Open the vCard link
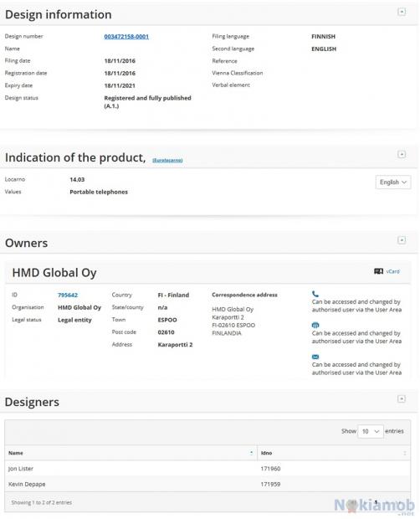This screenshot has width=420, height=519. (x=393, y=271)
